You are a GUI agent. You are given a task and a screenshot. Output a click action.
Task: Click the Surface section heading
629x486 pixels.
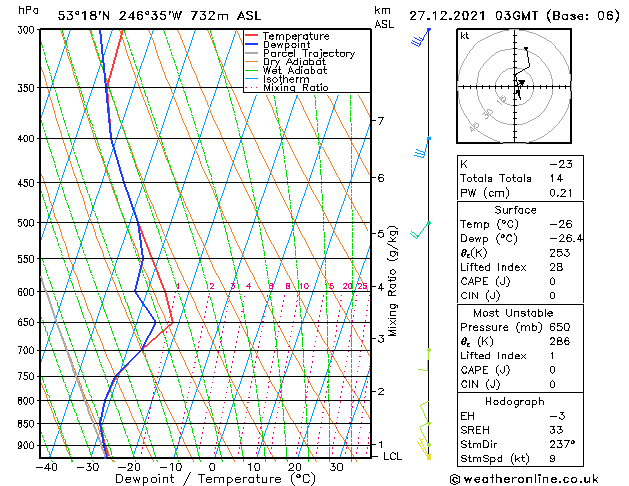click(516, 210)
